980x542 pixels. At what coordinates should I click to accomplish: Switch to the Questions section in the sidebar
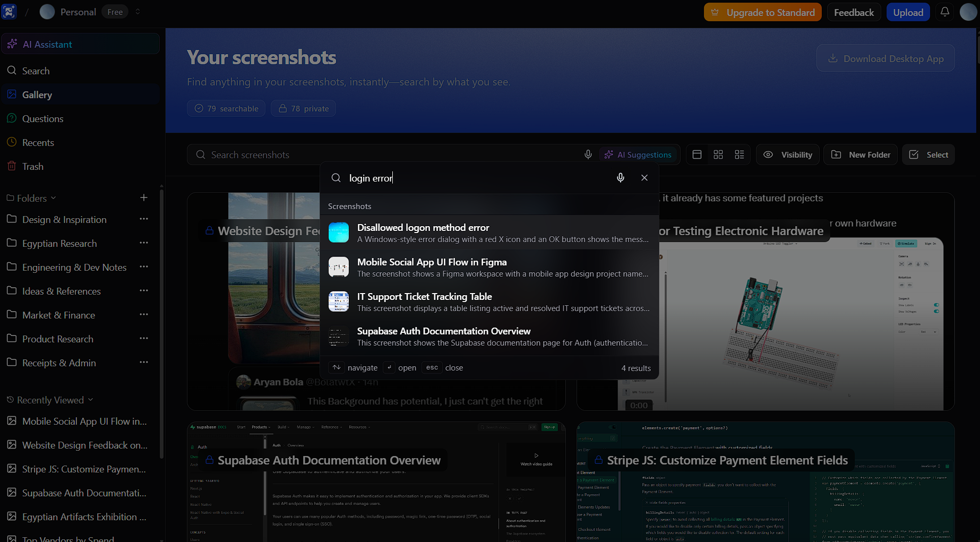click(x=42, y=118)
